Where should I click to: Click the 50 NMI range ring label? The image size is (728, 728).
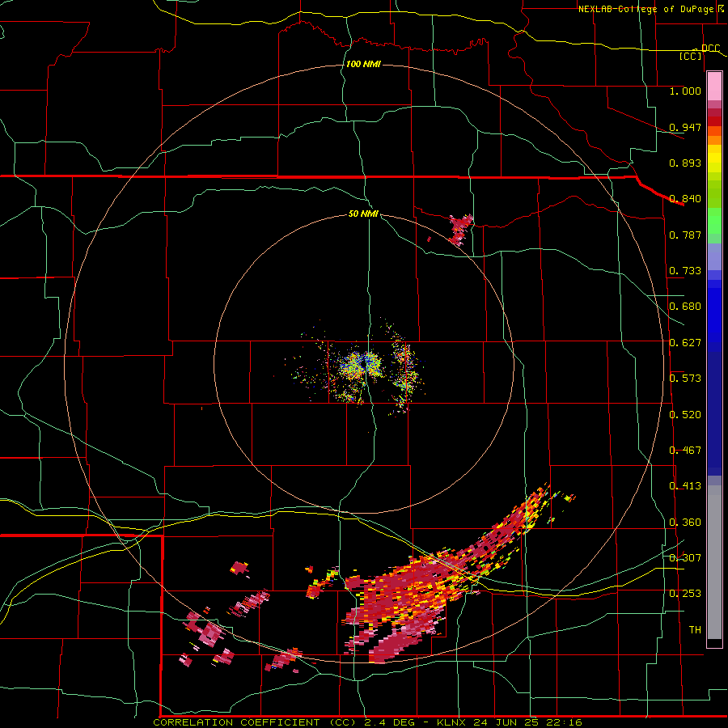click(363, 214)
